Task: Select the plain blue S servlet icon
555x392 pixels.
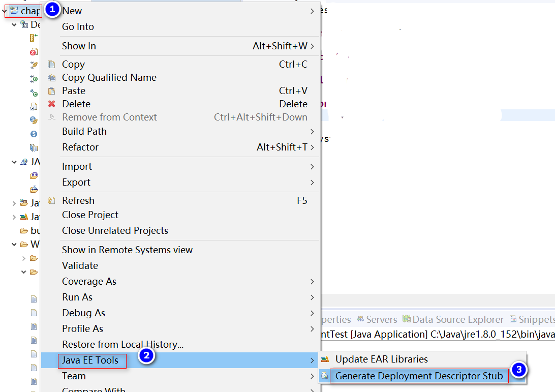Action: coord(34,134)
